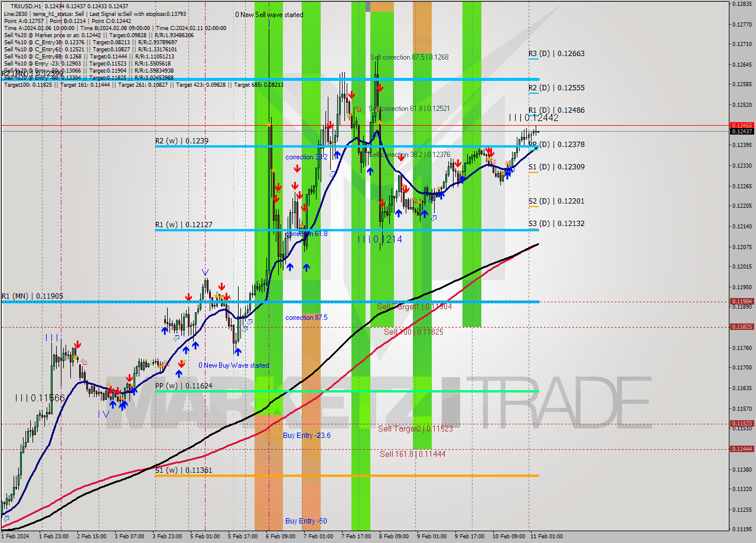Select the R1 (MN) | 0.11905 monthly label
This screenshot has height=543, width=756.
(x=32, y=296)
